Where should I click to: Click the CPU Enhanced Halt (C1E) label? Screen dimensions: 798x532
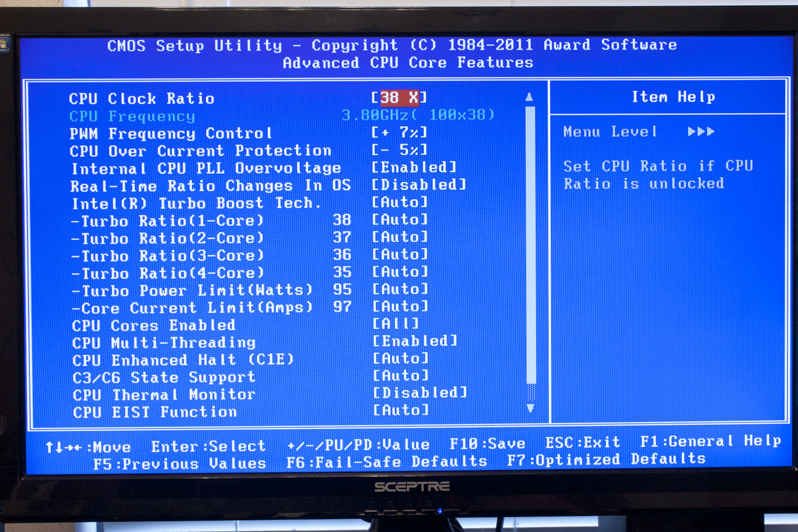(183, 360)
